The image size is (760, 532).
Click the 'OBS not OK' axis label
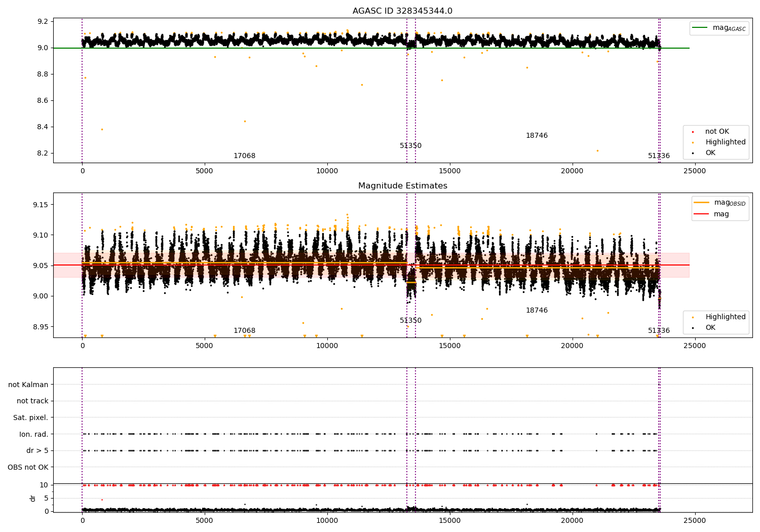(x=28, y=467)
